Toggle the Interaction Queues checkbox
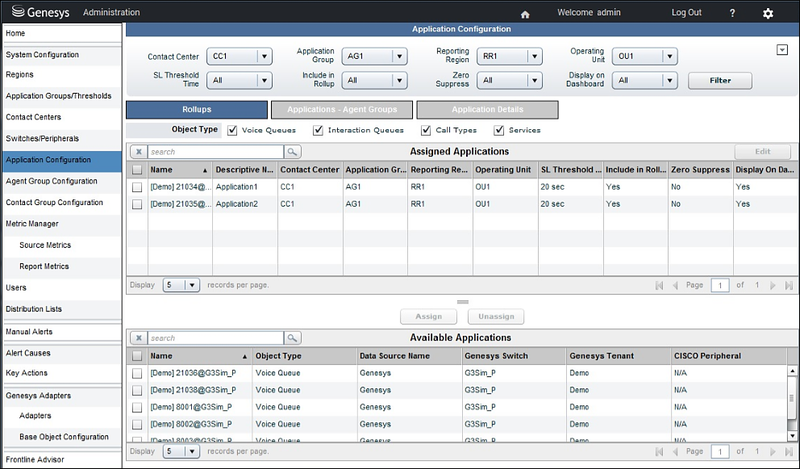Screen dimensions: 800x469 pos(318,130)
